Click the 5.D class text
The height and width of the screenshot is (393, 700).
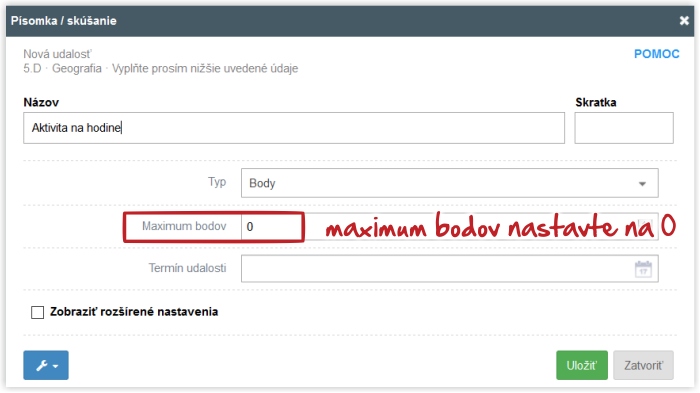[x=32, y=69]
